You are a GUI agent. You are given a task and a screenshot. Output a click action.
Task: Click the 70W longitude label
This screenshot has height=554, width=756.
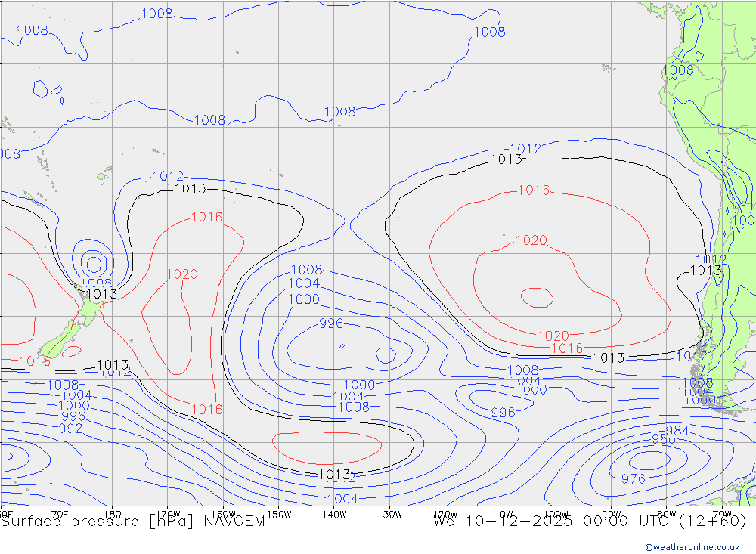coord(722,515)
